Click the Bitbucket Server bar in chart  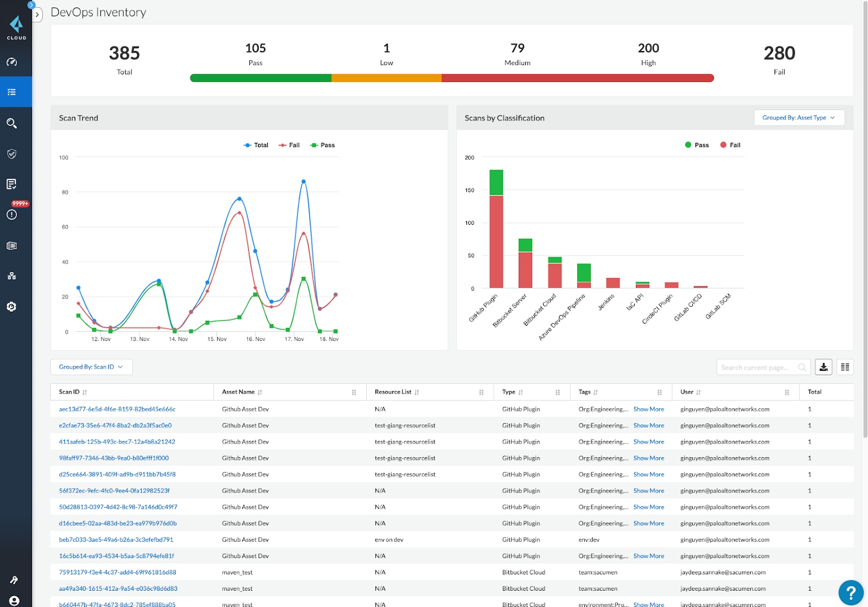(x=525, y=263)
